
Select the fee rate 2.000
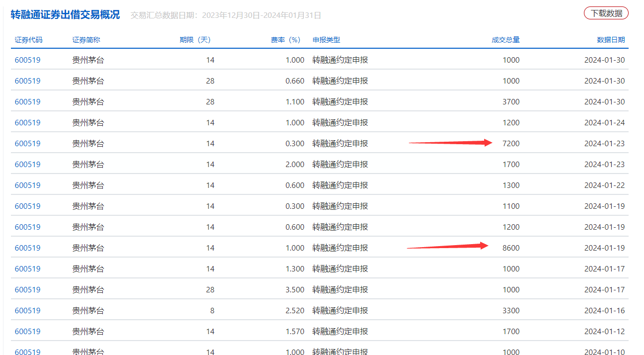click(295, 165)
